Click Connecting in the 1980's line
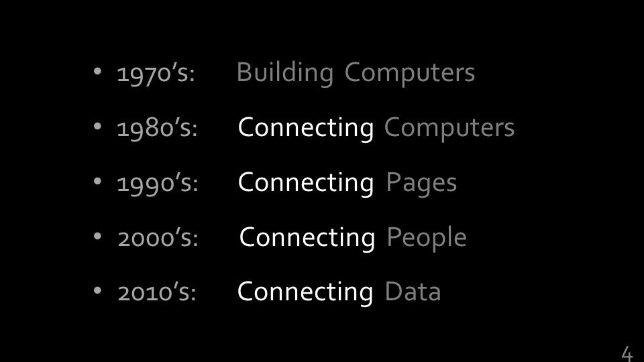The height and width of the screenshot is (362, 644). 306,129
